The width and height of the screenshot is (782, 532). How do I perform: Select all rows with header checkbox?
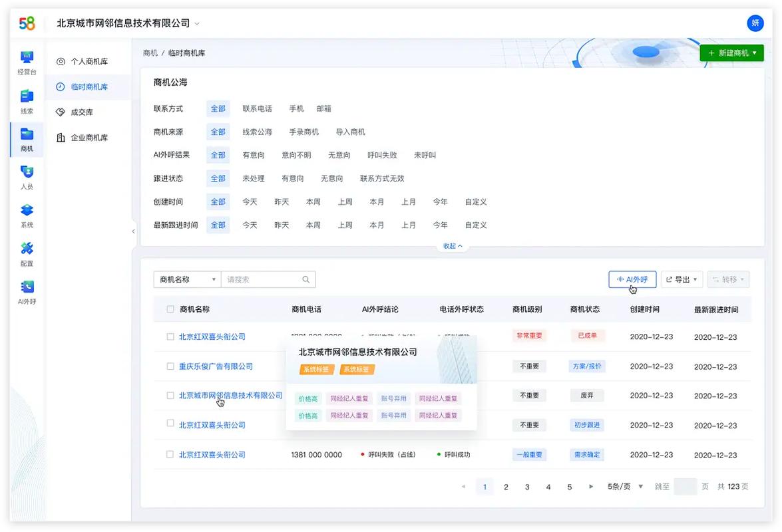[x=170, y=309]
